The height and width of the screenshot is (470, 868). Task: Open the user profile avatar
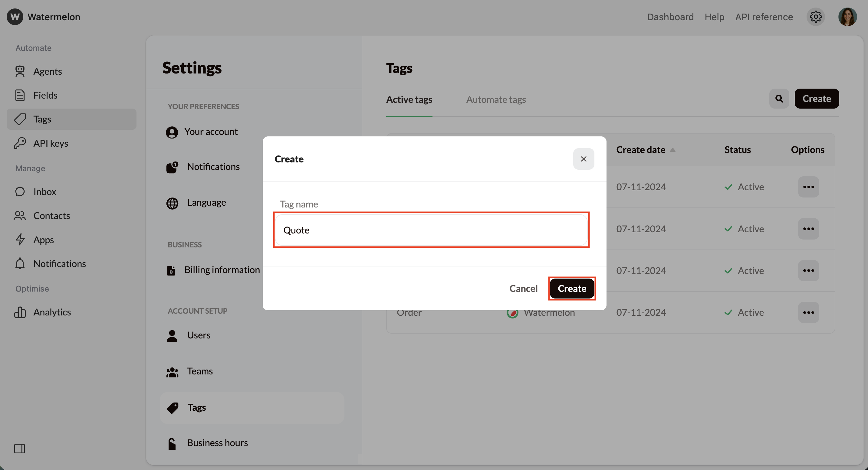(847, 17)
